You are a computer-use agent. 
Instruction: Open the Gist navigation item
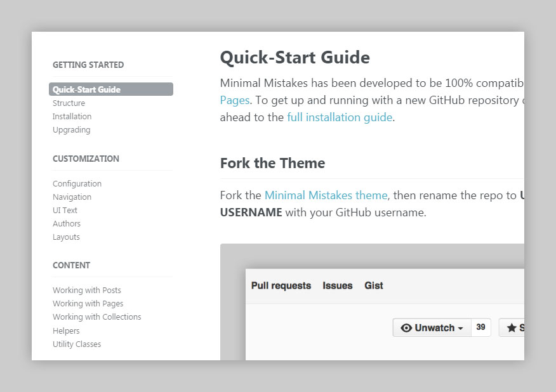click(373, 285)
